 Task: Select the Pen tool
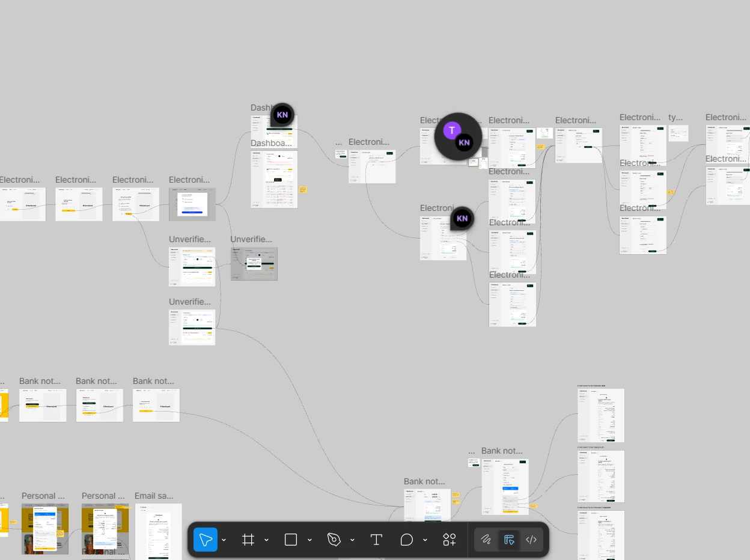pyautogui.click(x=334, y=540)
